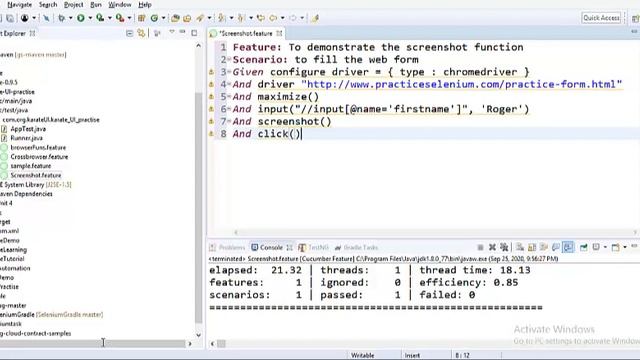Click the Clear Console icon
Viewport: 640px width, 360px height.
click(520, 247)
